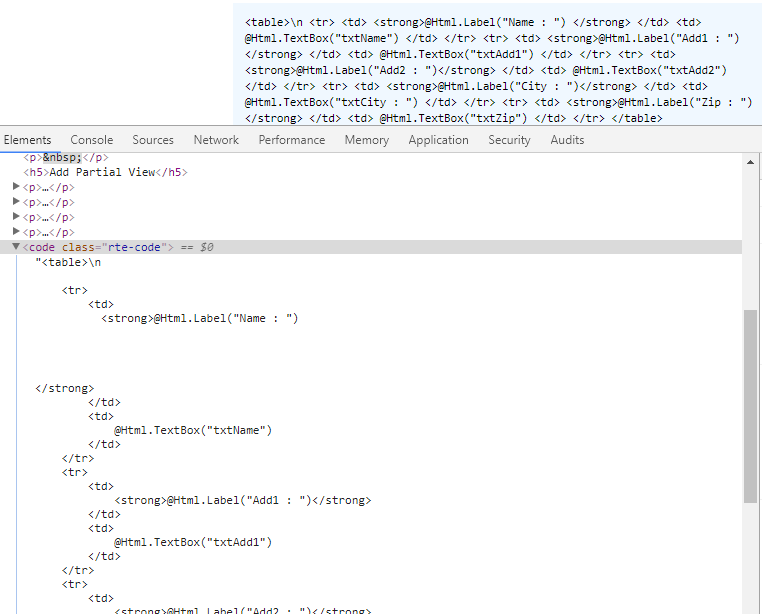Expand the first collapsed p element
Screen dimensions: 762x614
click(16, 187)
